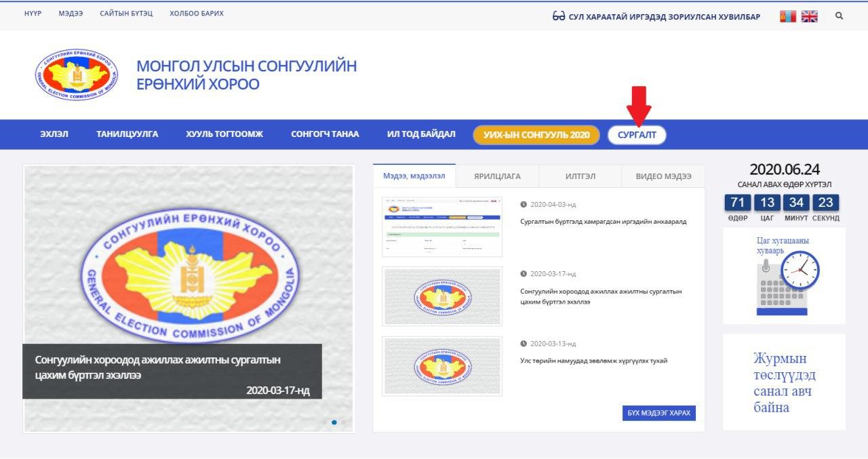
Task: Select the Мэдээ, мэдээлэл tab
Action: pyautogui.click(x=414, y=176)
